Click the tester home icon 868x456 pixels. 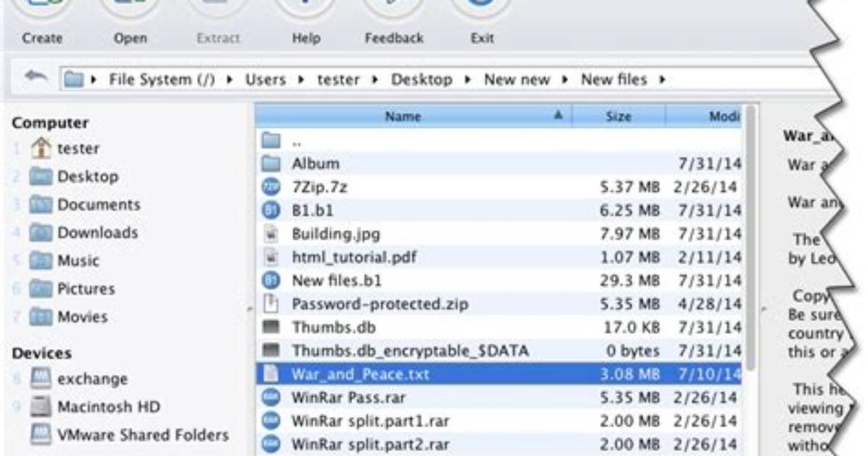pyautogui.click(x=41, y=149)
